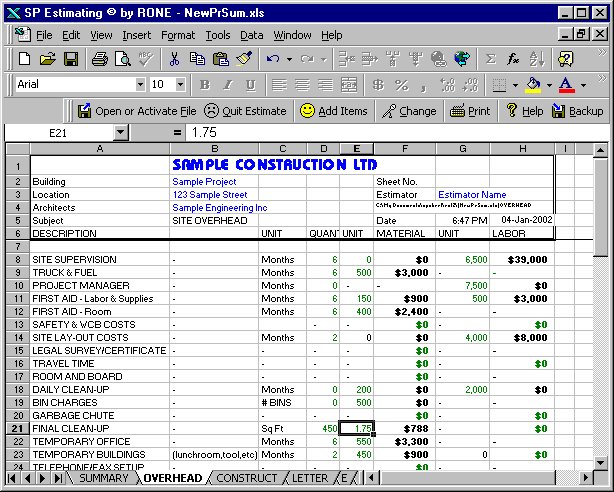This screenshot has height=492, width=614.
Task: Click the Print Preview icon
Action: (122, 59)
